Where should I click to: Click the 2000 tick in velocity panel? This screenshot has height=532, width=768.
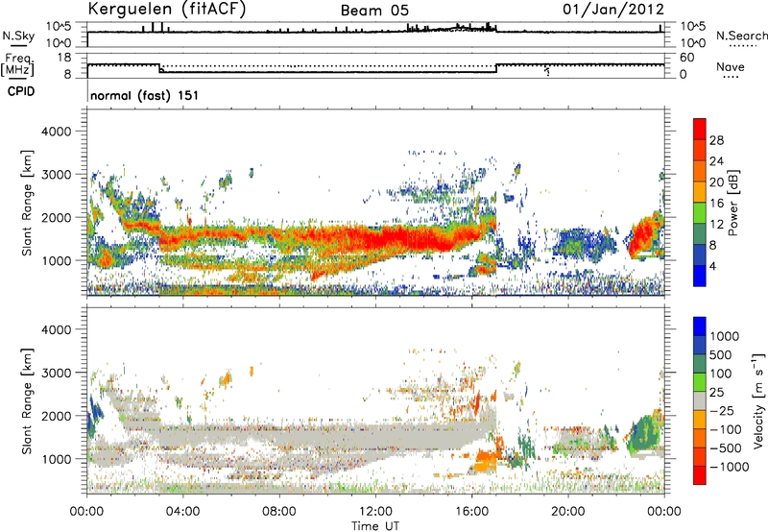point(56,416)
